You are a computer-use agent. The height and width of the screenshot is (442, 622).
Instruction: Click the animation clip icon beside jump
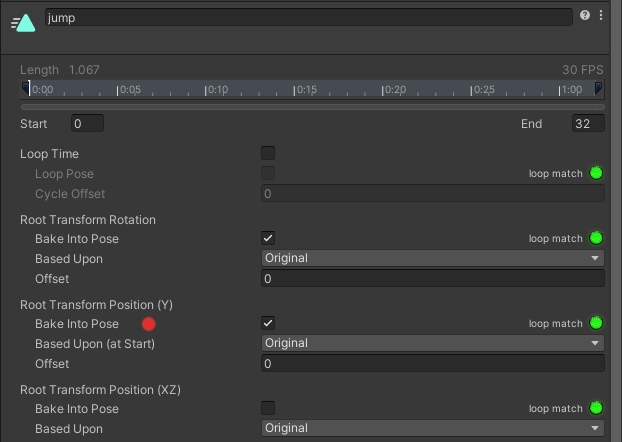24,21
